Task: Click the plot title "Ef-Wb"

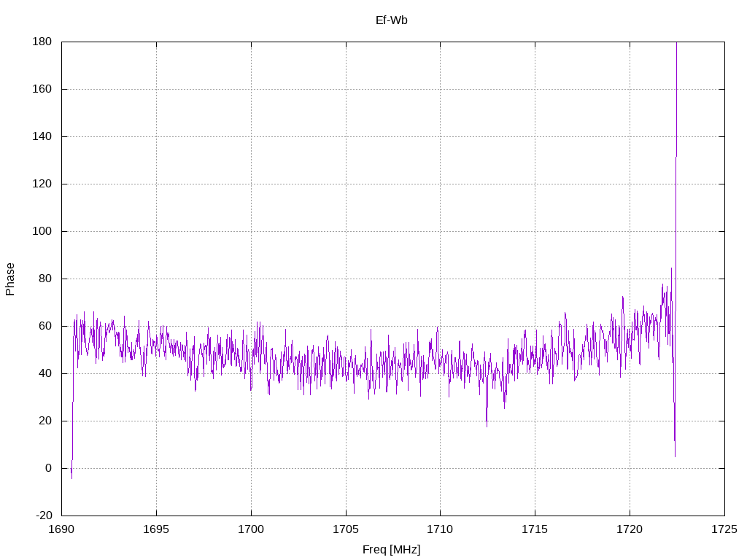Action: point(391,20)
